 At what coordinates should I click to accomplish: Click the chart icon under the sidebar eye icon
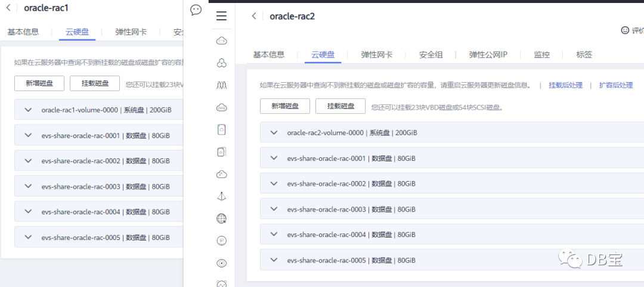click(x=221, y=283)
